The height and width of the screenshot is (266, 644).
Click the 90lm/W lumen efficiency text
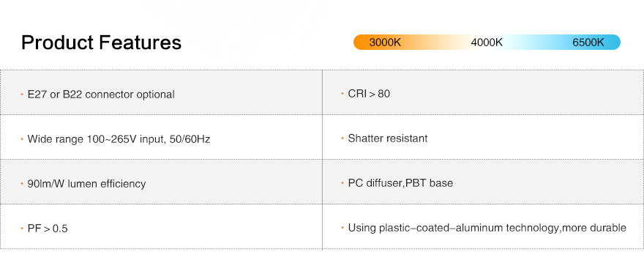coord(86,183)
